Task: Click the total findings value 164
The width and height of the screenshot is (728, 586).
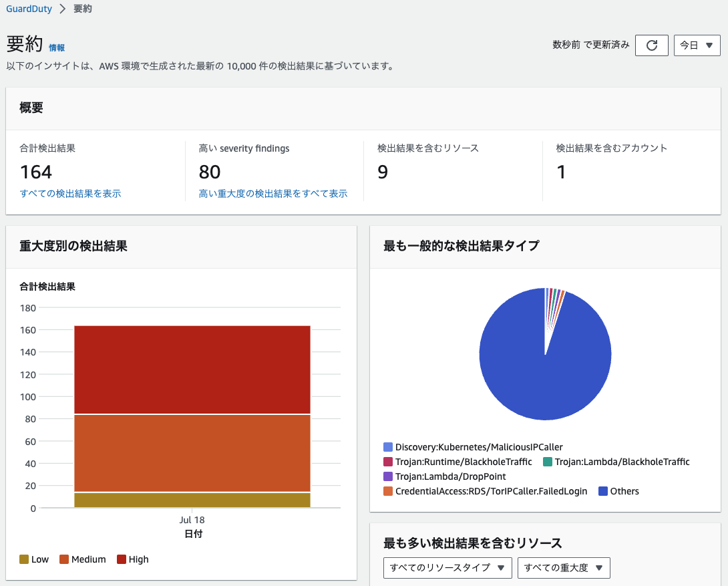Action: [x=36, y=172]
